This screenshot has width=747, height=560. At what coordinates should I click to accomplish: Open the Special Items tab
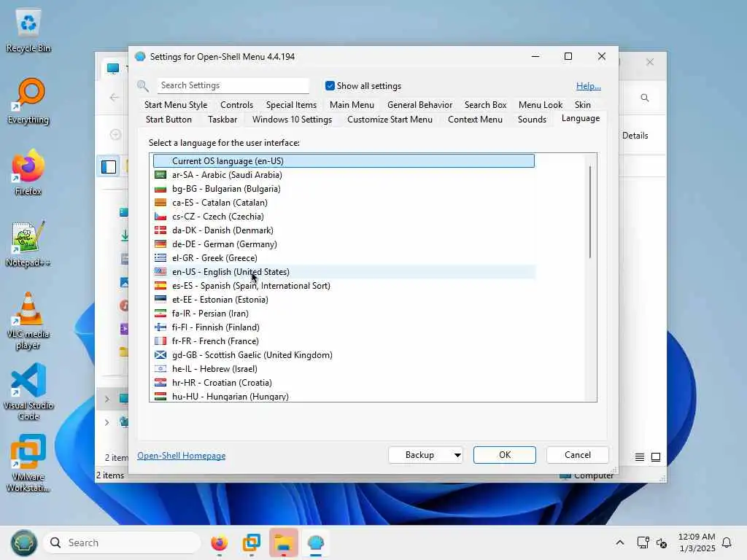[292, 105]
